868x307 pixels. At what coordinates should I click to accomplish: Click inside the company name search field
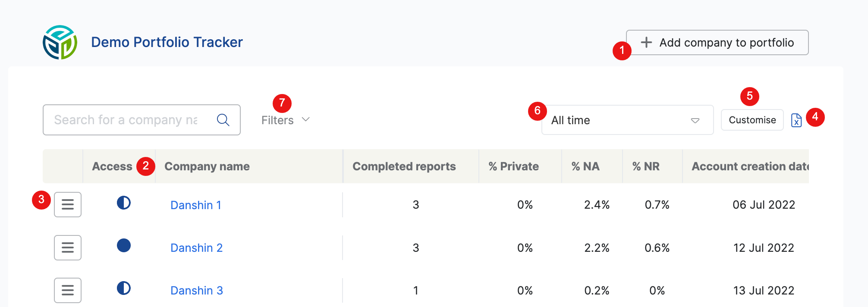[129, 120]
